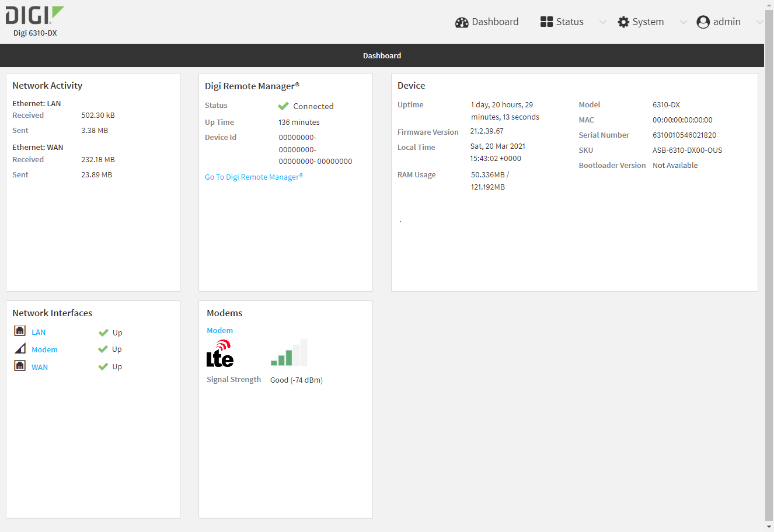Click the WAN sent value 23.89 MB
Image resolution: width=774 pixels, height=532 pixels.
pos(97,175)
